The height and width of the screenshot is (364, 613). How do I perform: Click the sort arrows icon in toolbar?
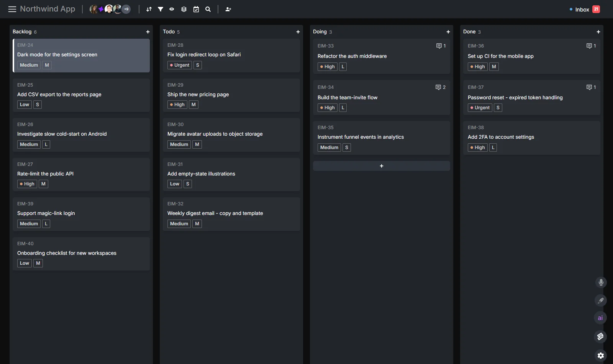149,9
